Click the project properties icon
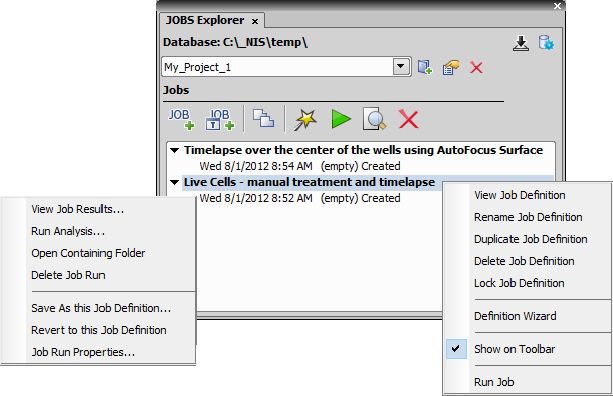This screenshot has width=613, height=396. pyautogui.click(x=451, y=67)
